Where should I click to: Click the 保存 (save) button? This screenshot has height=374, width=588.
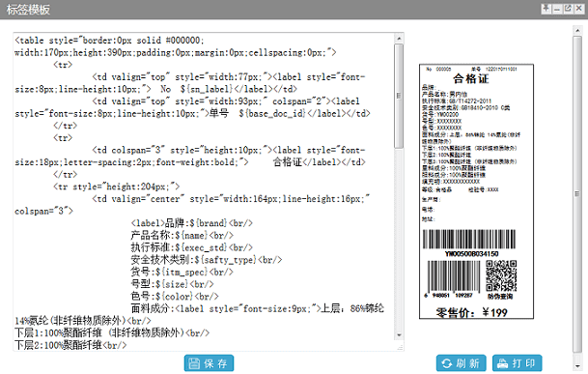tap(209, 363)
